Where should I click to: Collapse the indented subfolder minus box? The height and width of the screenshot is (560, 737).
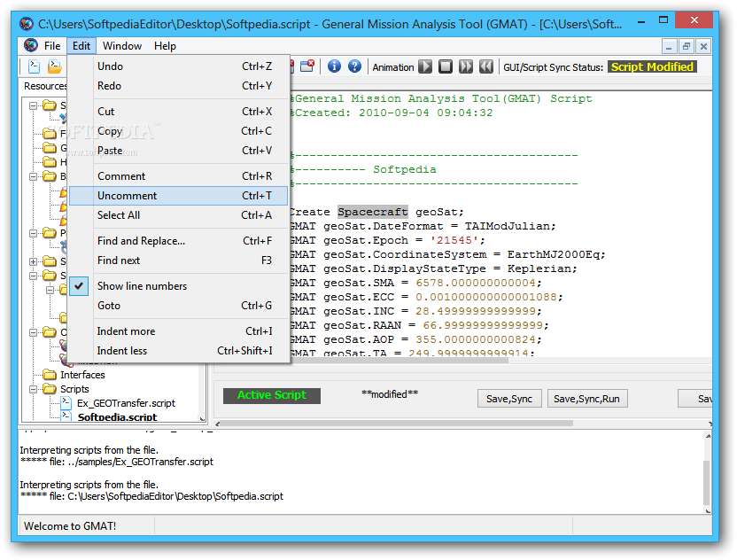pos(50,290)
